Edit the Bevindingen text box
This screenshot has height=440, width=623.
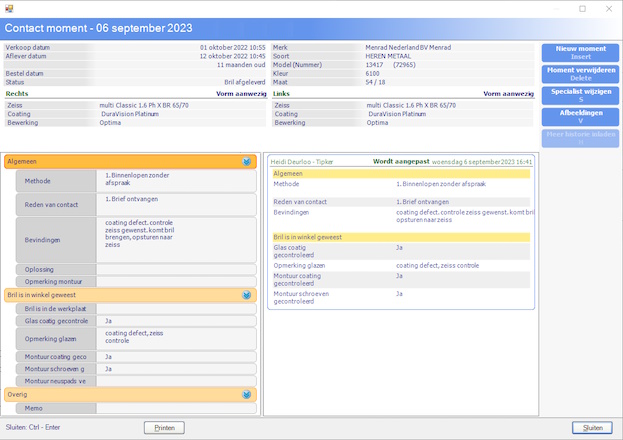click(x=175, y=238)
